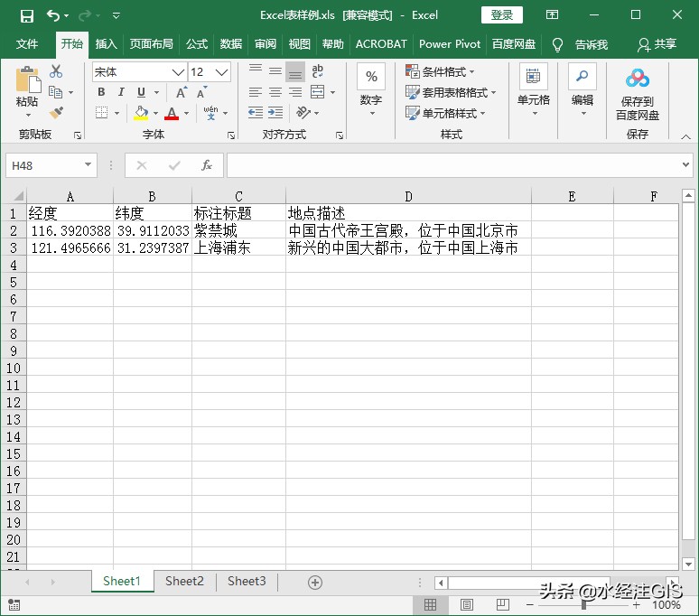Click Merge and Center icon

[317, 92]
